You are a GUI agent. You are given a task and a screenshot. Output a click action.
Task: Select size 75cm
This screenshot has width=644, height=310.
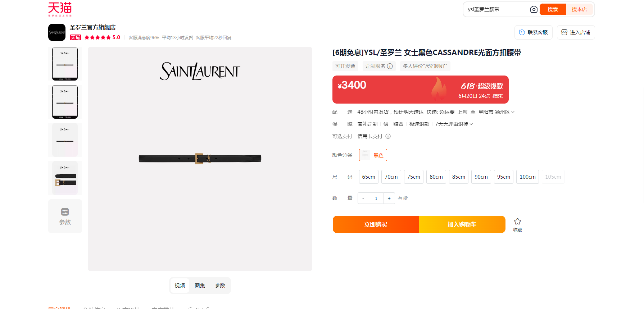pos(414,177)
